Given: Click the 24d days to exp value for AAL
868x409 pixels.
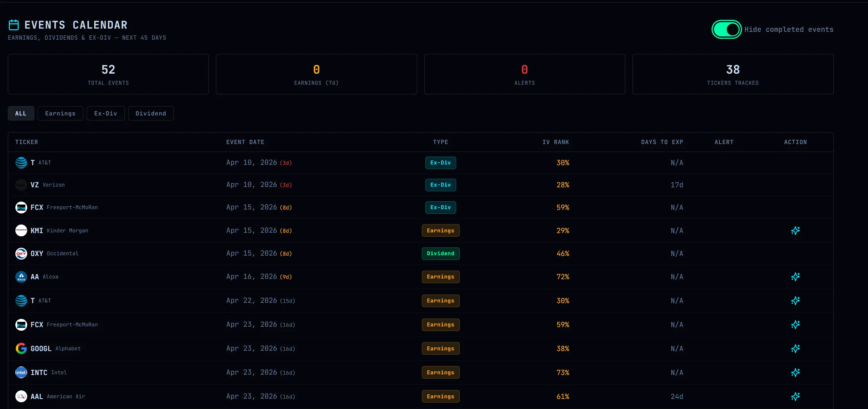Looking at the screenshot, I should [x=677, y=396].
